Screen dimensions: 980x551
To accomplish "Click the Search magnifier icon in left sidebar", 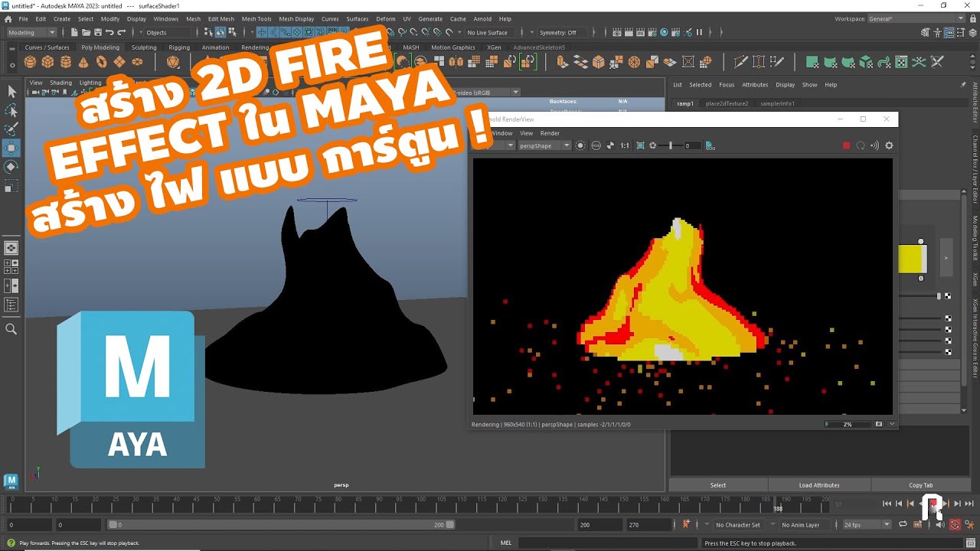I will click(11, 329).
